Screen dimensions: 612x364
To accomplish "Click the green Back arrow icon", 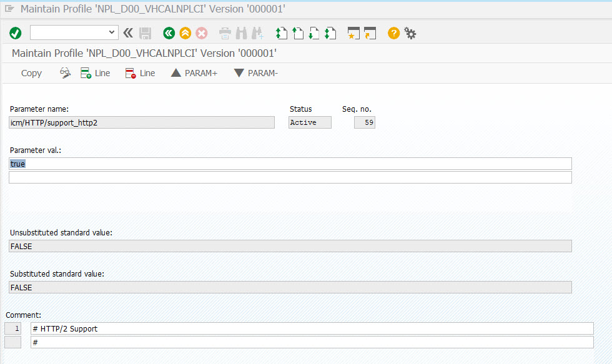I will click(169, 32).
